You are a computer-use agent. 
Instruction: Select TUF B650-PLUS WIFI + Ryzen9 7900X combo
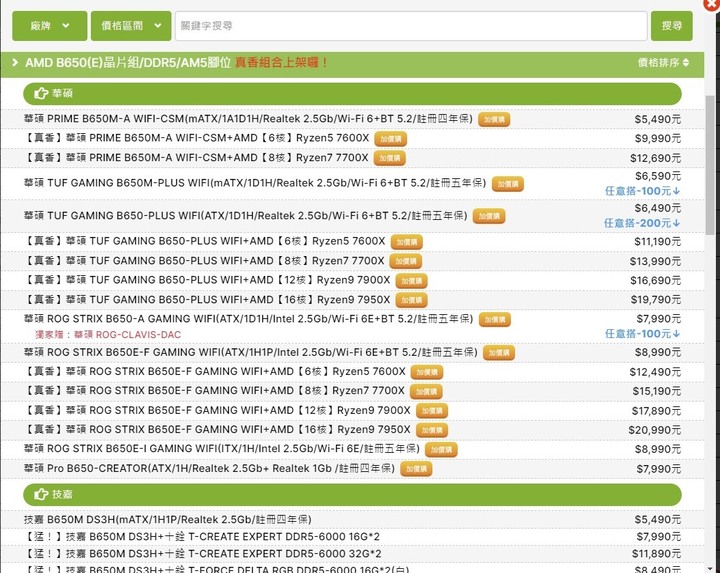352,281
